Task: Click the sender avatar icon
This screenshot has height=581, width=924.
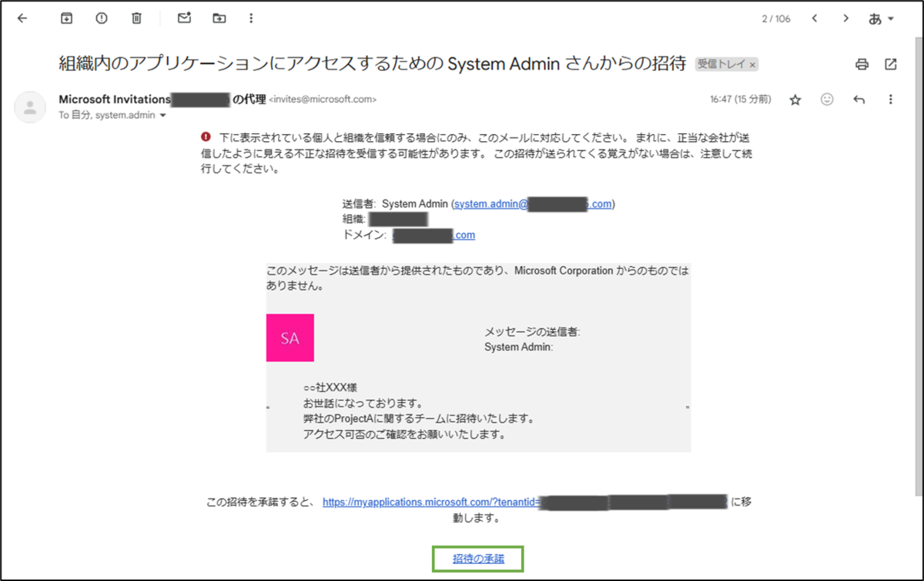Action: tap(30, 107)
